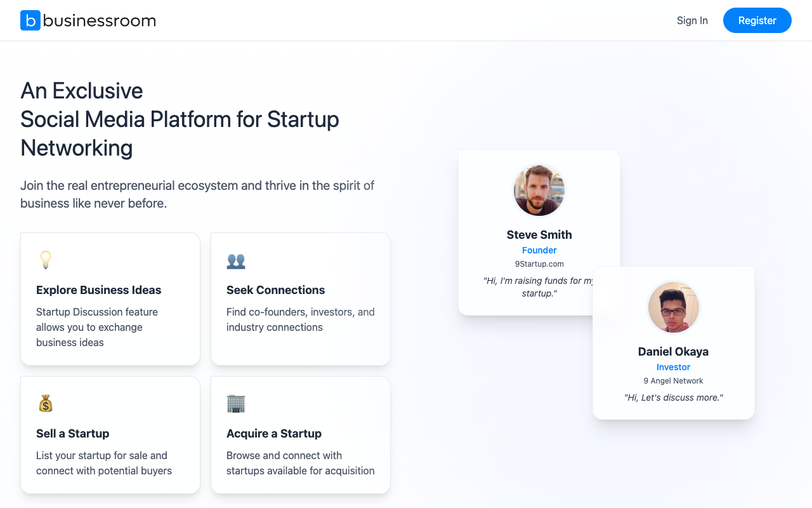The height and width of the screenshot is (508, 812).
Task: Click the blue businessroom logo icon
Action: (x=30, y=20)
